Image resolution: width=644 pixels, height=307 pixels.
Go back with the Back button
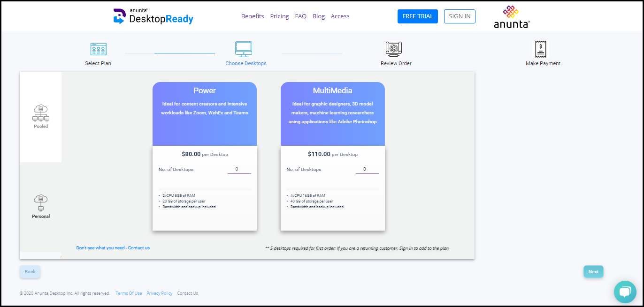coord(30,272)
